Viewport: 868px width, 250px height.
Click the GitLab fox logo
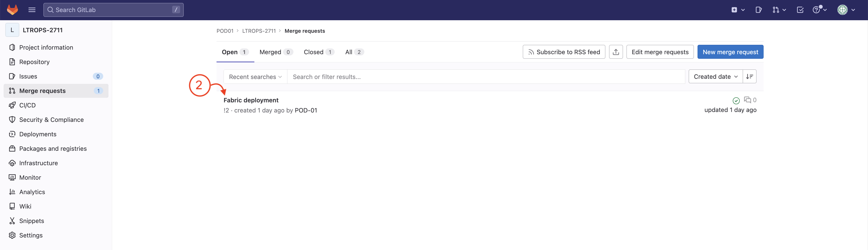13,10
